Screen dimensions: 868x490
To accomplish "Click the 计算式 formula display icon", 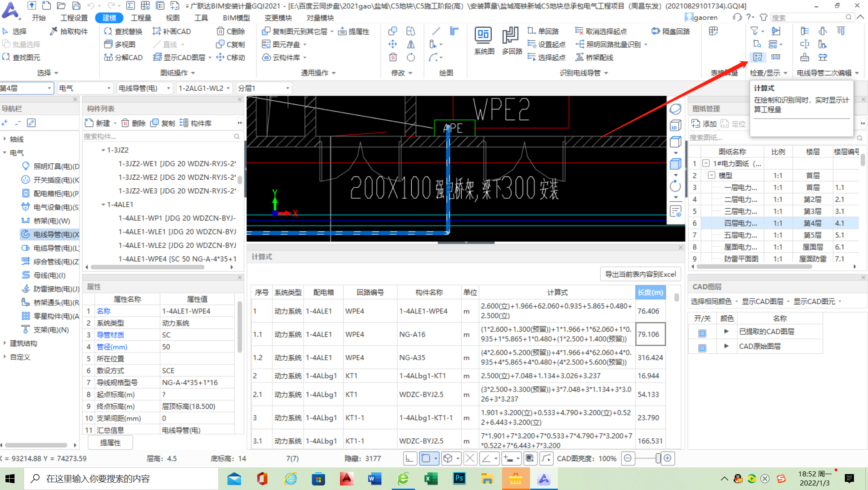I will [x=757, y=57].
